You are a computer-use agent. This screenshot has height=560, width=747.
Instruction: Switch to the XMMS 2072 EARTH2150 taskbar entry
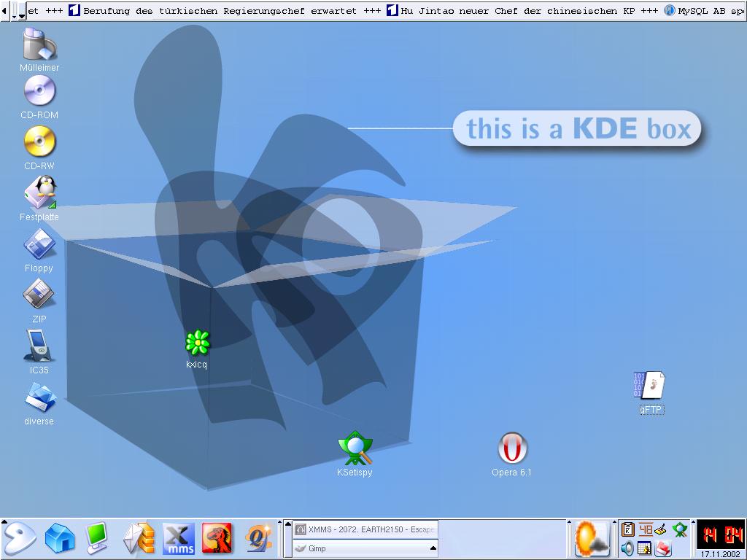pyautogui.click(x=365, y=529)
